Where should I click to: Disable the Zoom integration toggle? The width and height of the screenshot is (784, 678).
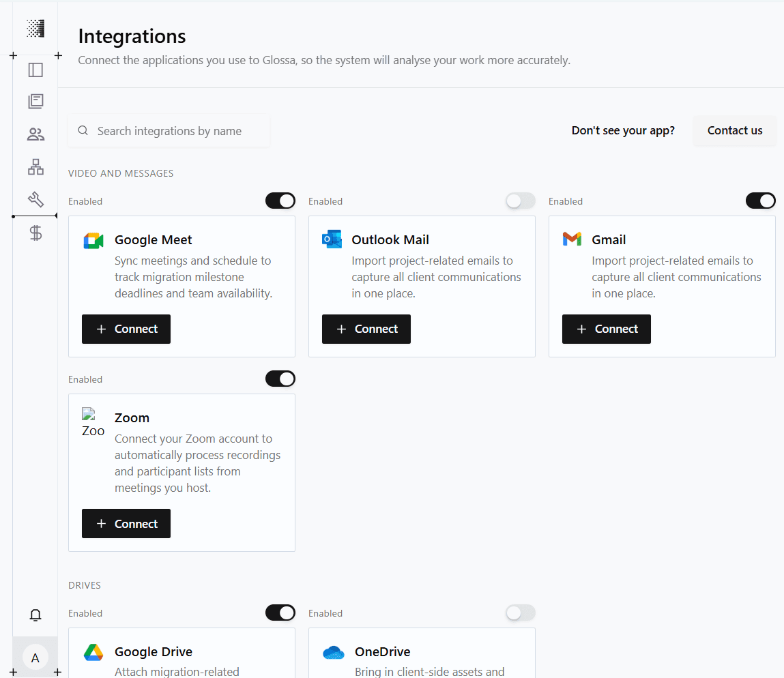280,379
